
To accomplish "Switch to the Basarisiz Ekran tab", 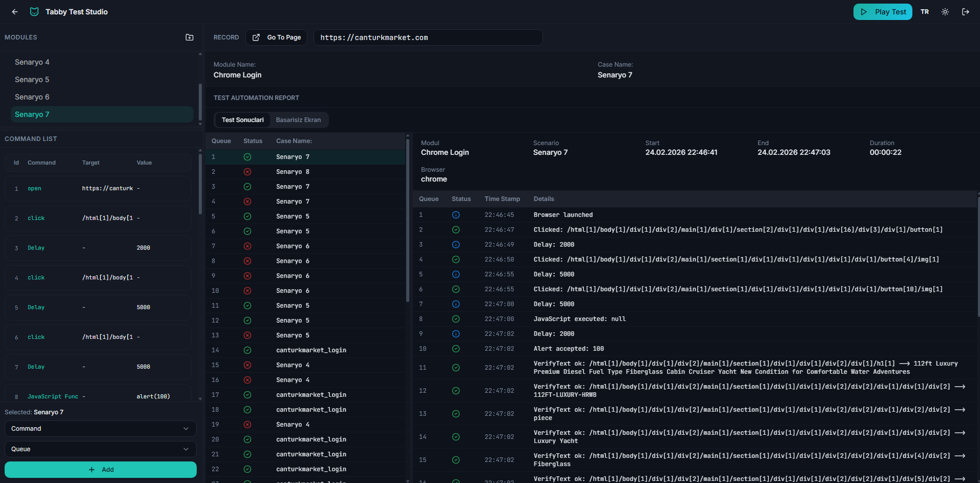I will [298, 119].
